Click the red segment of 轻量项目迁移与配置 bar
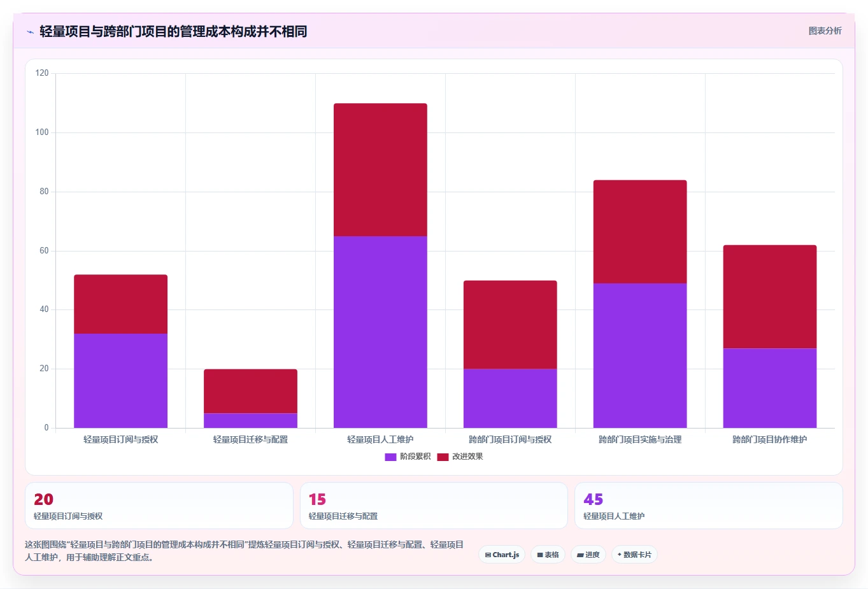Image resolution: width=868 pixels, height=589 pixels. [250, 391]
